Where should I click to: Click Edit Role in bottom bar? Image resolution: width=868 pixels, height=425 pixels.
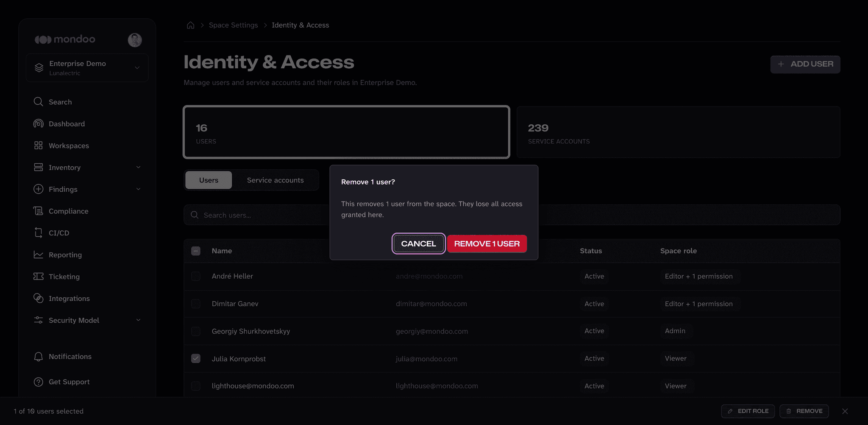748,411
